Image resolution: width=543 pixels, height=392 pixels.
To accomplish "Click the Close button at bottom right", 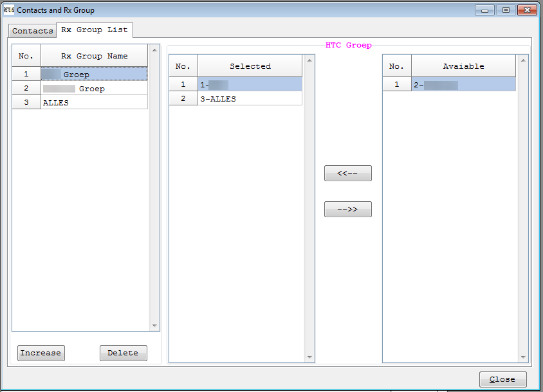I will point(502,379).
